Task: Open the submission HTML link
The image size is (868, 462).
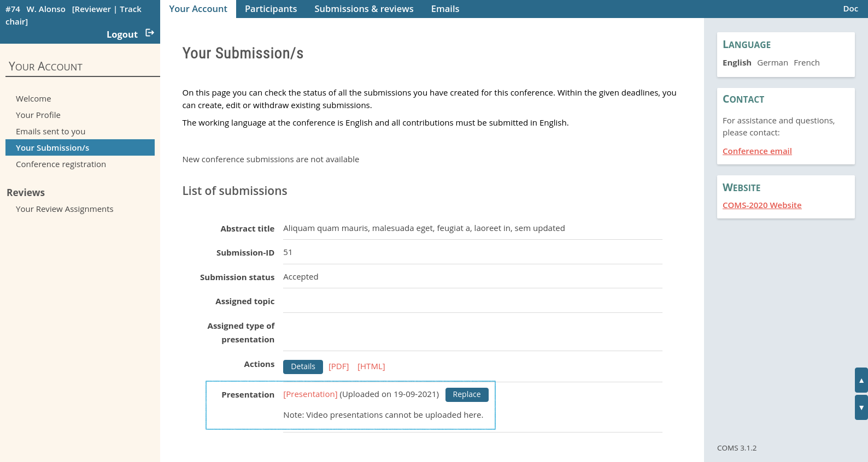Action: coord(371,366)
